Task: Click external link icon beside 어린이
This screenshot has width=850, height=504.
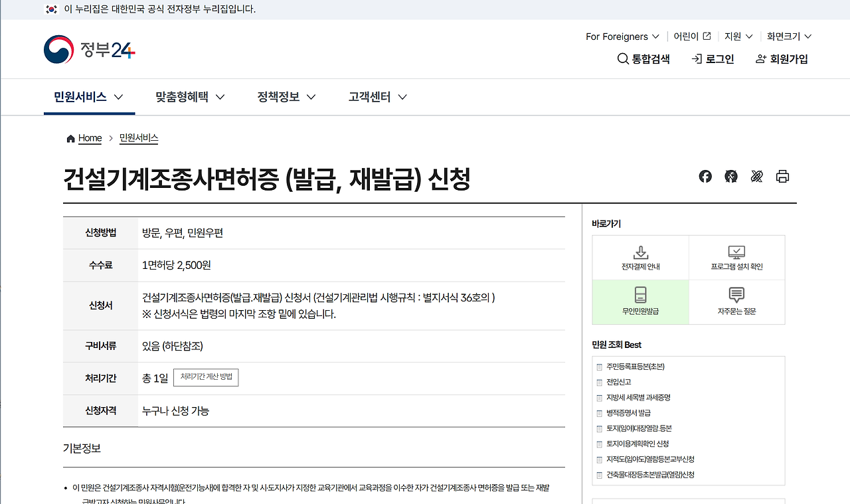Action: [707, 37]
